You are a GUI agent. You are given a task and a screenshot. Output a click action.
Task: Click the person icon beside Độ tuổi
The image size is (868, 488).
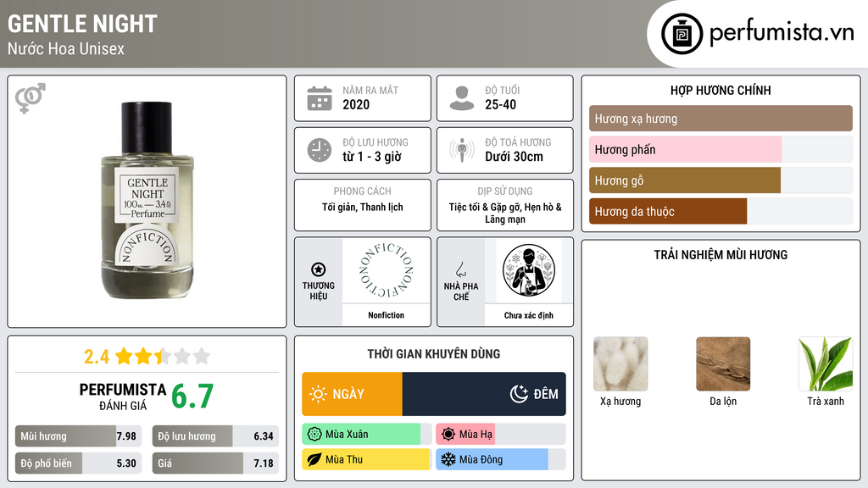point(462,98)
